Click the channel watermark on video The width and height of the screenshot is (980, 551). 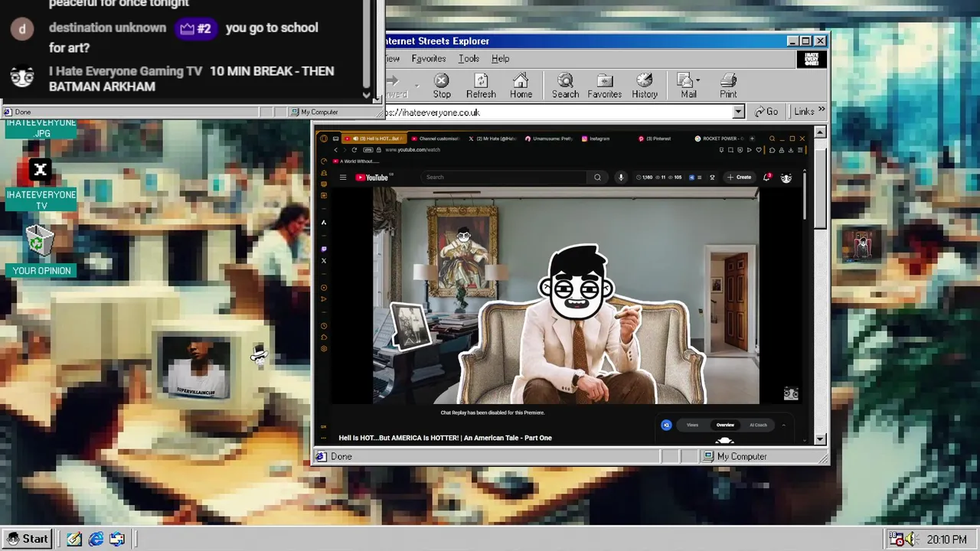point(791,393)
